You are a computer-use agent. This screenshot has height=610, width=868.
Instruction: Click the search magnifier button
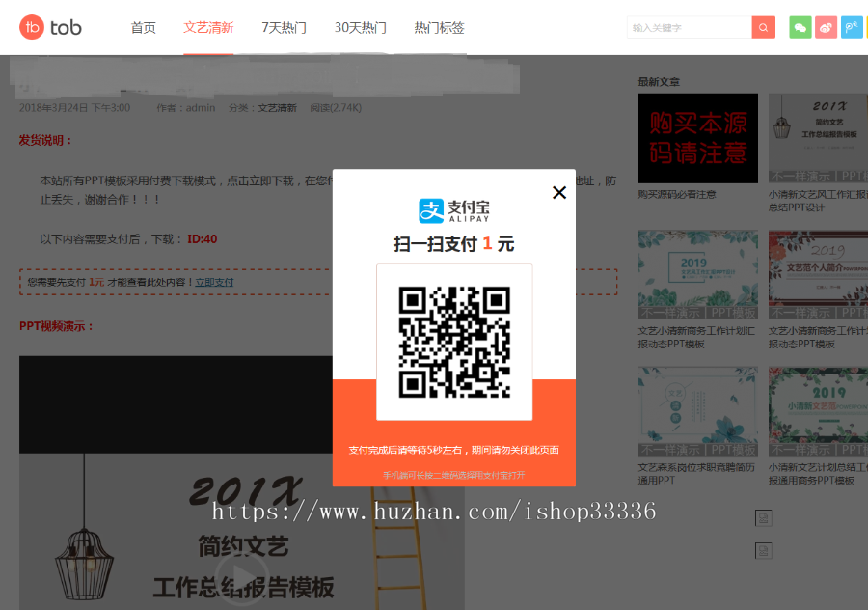tap(763, 27)
